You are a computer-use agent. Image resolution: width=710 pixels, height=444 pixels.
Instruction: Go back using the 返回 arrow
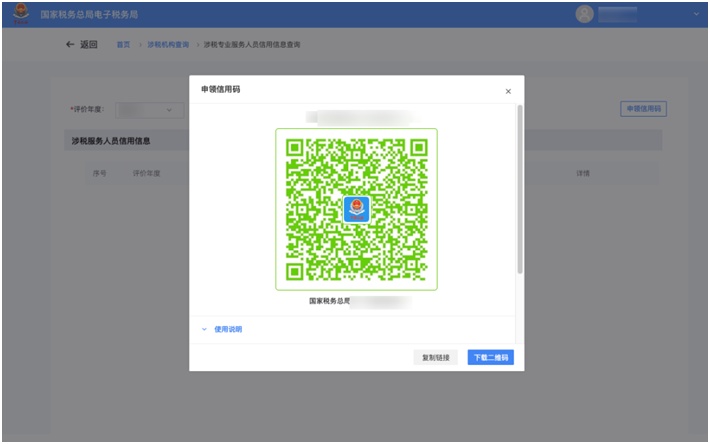(x=70, y=44)
